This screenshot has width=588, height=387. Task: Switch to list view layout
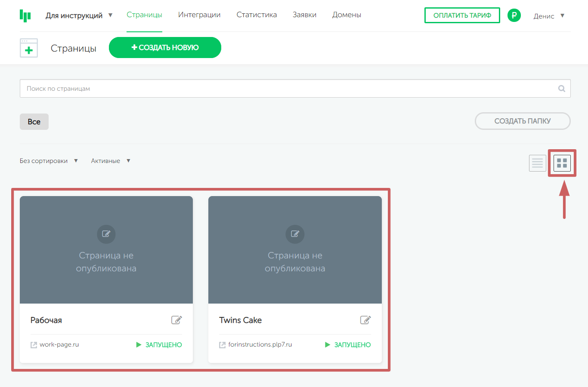click(537, 163)
